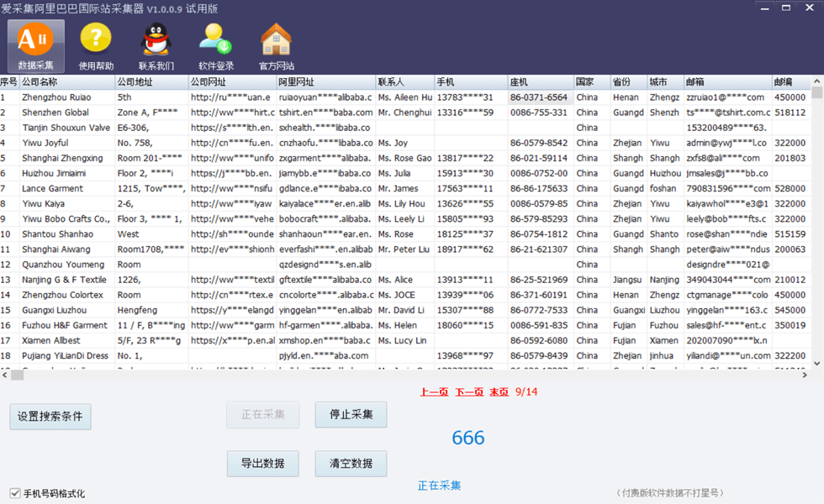Viewport: 824px width, 504px height.
Task: Click the 阿里网址 column header
Action: tap(326, 82)
